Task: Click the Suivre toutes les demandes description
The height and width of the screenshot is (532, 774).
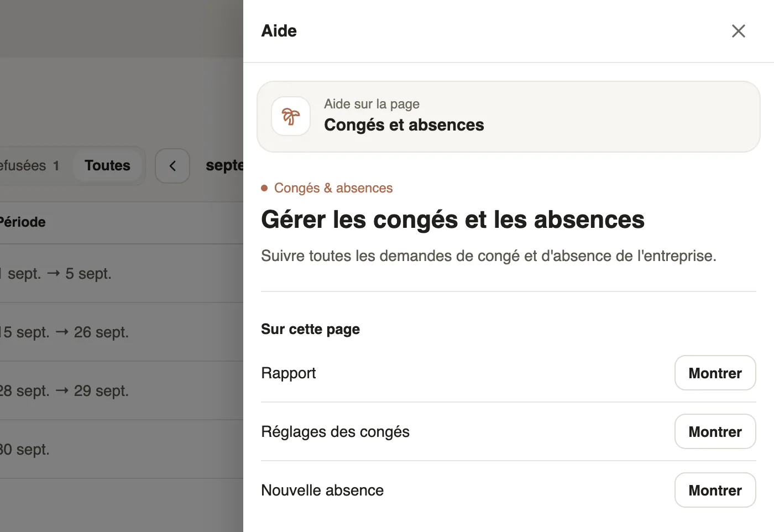Action: click(x=489, y=256)
